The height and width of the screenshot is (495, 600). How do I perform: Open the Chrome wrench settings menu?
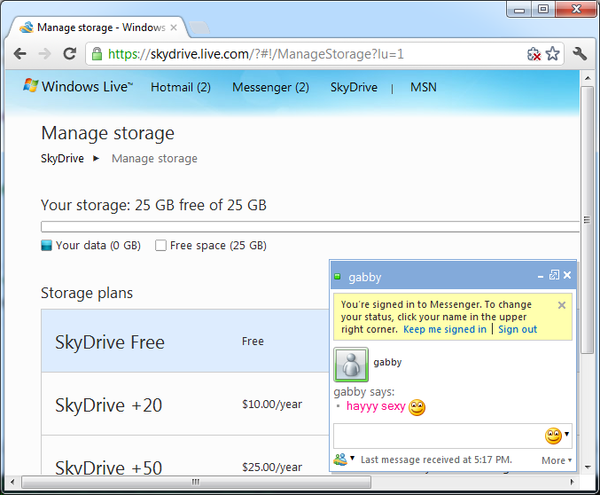click(580, 54)
